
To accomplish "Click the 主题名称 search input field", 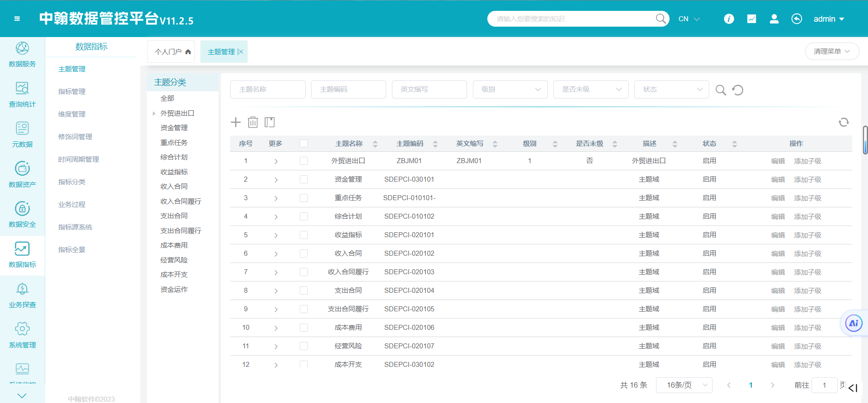I will (268, 89).
